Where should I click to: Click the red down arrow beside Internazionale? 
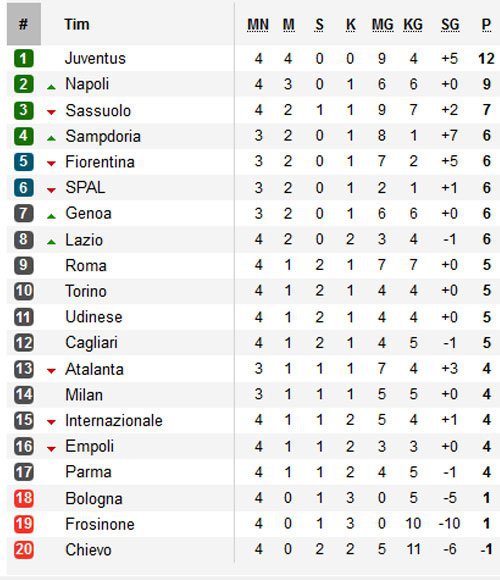pyautogui.click(x=51, y=422)
